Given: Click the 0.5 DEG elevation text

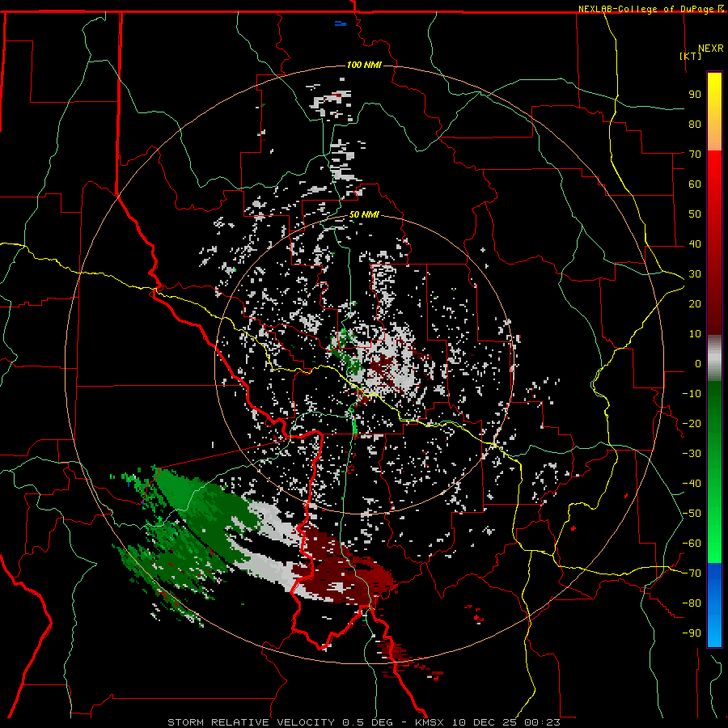Looking at the screenshot, I should pos(368,722).
